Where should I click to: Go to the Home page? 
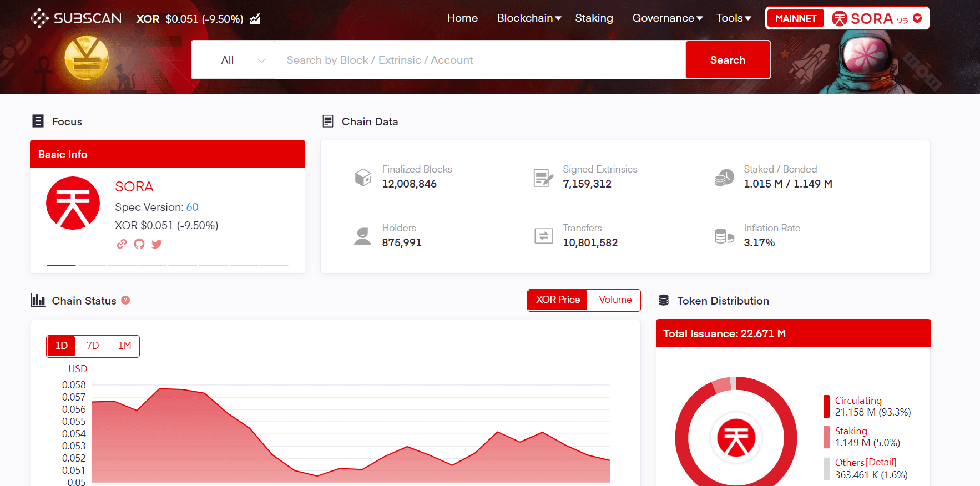[x=462, y=18]
